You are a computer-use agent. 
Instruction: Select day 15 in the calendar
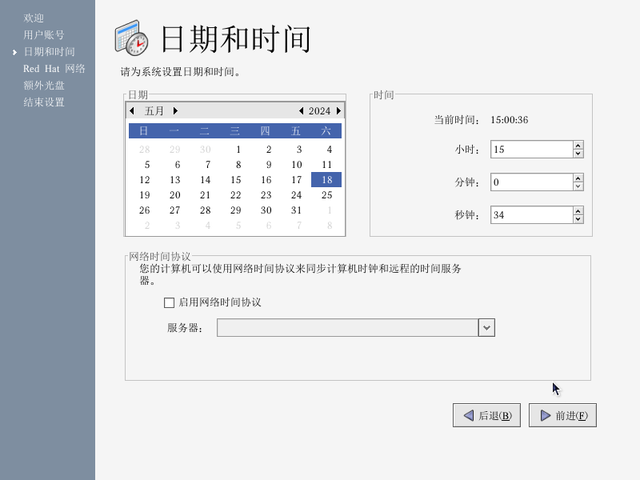(236, 180)
